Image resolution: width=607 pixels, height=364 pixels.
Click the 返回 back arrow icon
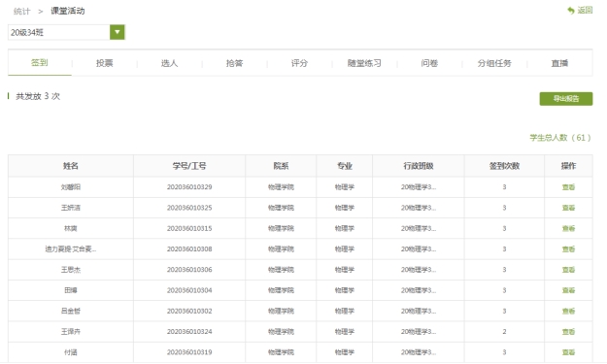571,11
